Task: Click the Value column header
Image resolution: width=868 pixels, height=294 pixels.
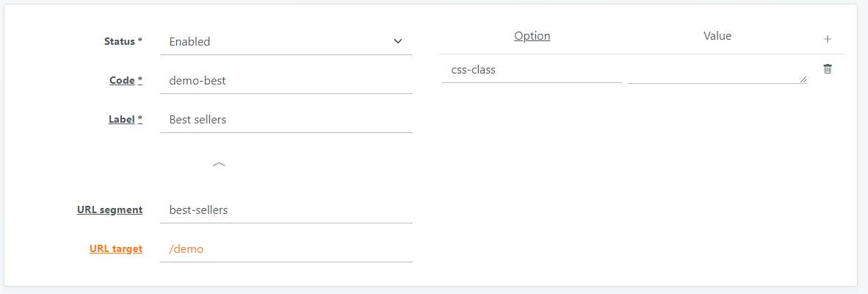Action: (717, 36)
